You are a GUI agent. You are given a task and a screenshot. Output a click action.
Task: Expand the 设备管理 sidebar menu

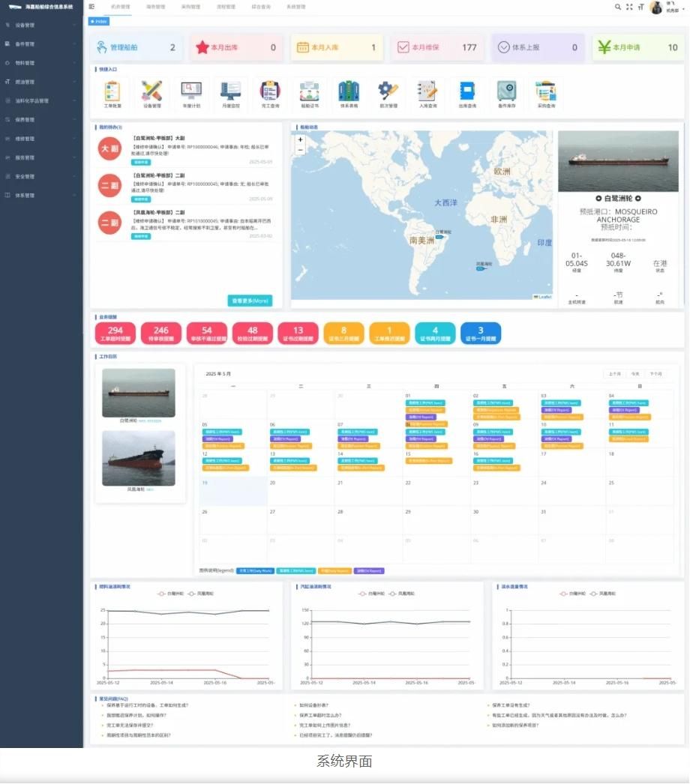[x=41, y=25]
